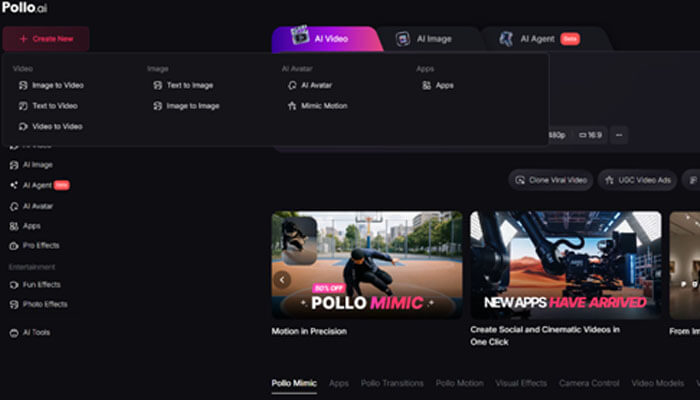Open Apps in the sidebar
This screenshot has width=700, height=400.
(x=25, y=226)
